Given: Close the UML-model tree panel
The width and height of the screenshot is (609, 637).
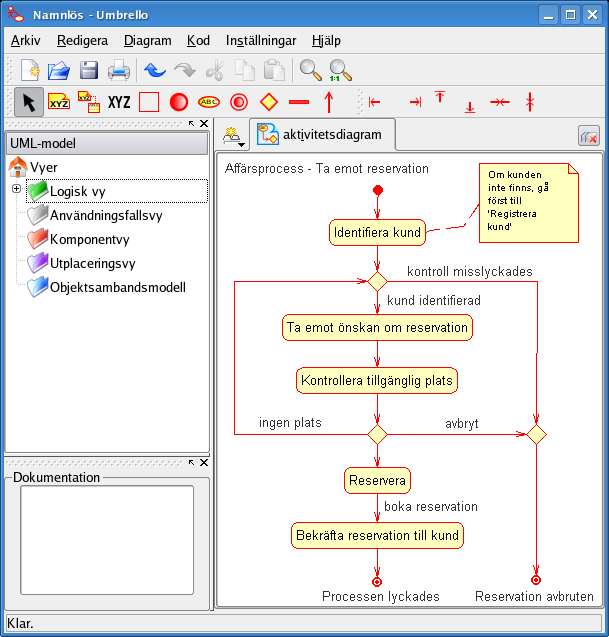Looking at the screenshot, I should pyautogui.click(x=204, y=123).
